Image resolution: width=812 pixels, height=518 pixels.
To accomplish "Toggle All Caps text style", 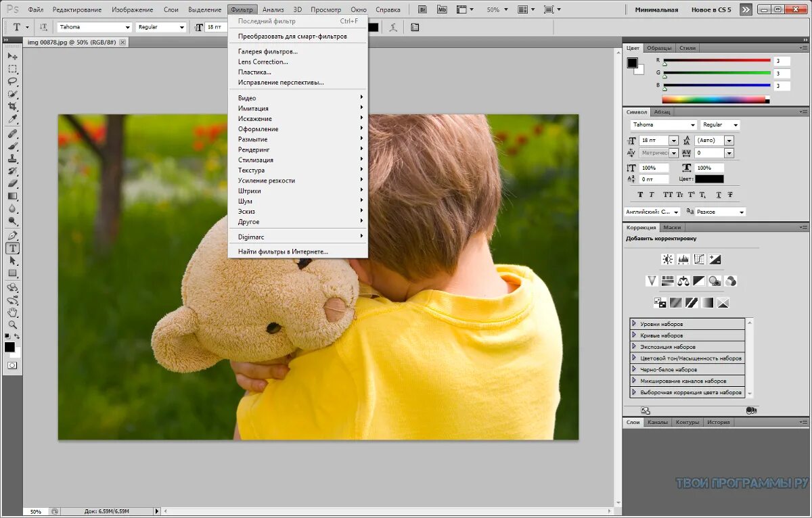I will tap(668, 195).
